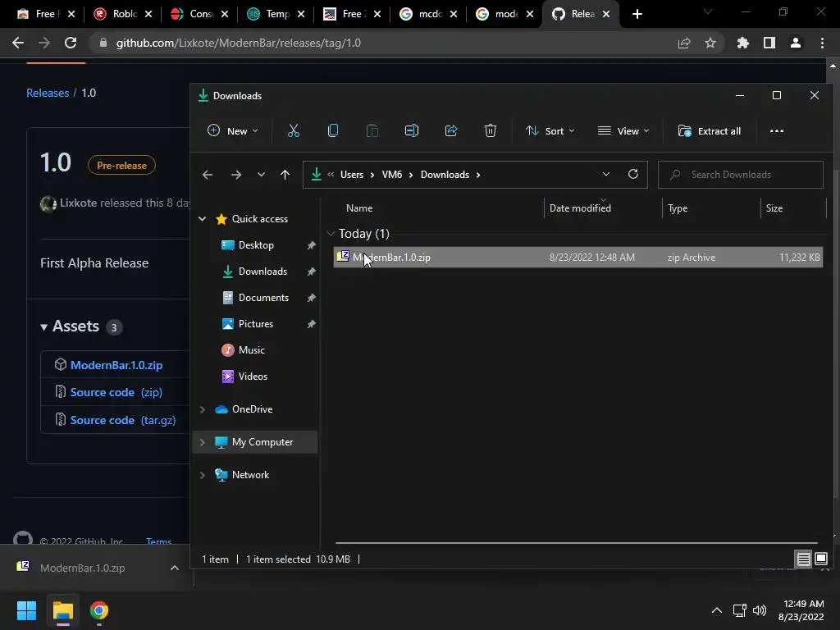The image size is (840, 630).
Task: Switch to large thumbnails view icon
Action: click(x=820, y=559)
